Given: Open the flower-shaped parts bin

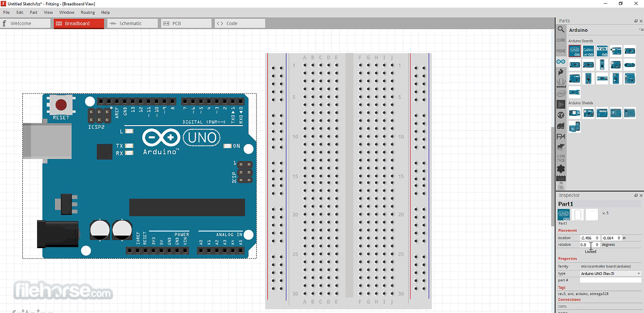Looking at the screenshot, I should click(x=561, y=169).
